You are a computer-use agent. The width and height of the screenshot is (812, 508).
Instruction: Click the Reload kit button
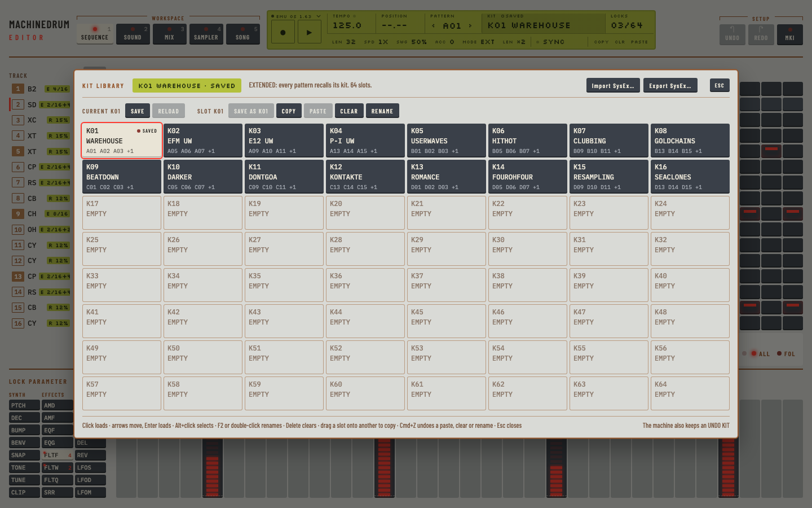tap(169, 111)
